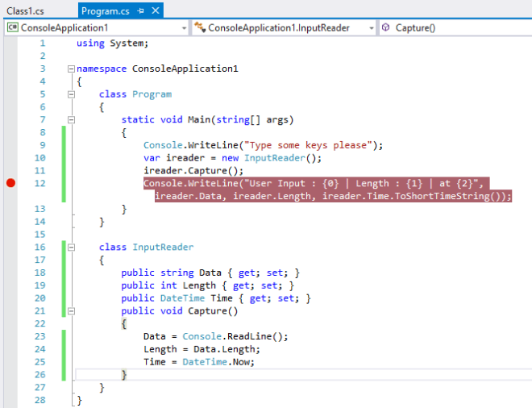Open the ConsoleApplication1.InputReader type dropdown
Viewport: 532px width, 408px height.
tap(371, 27)
